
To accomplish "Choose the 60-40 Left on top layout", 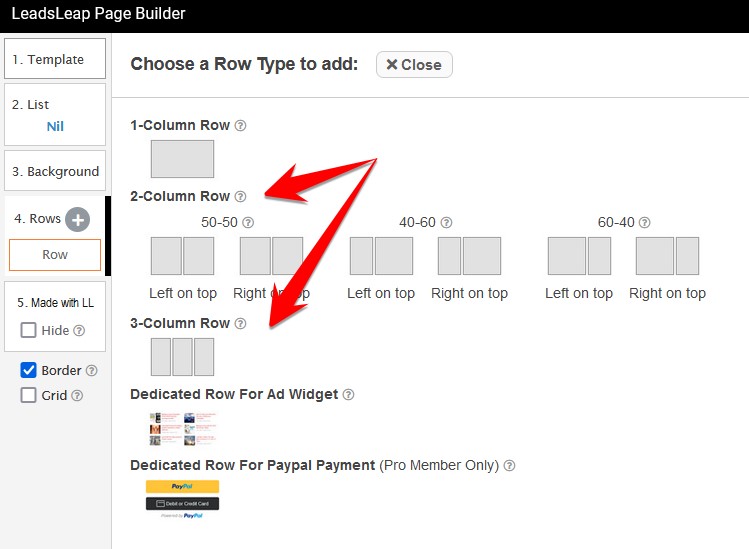I will [x=579, y=256].
